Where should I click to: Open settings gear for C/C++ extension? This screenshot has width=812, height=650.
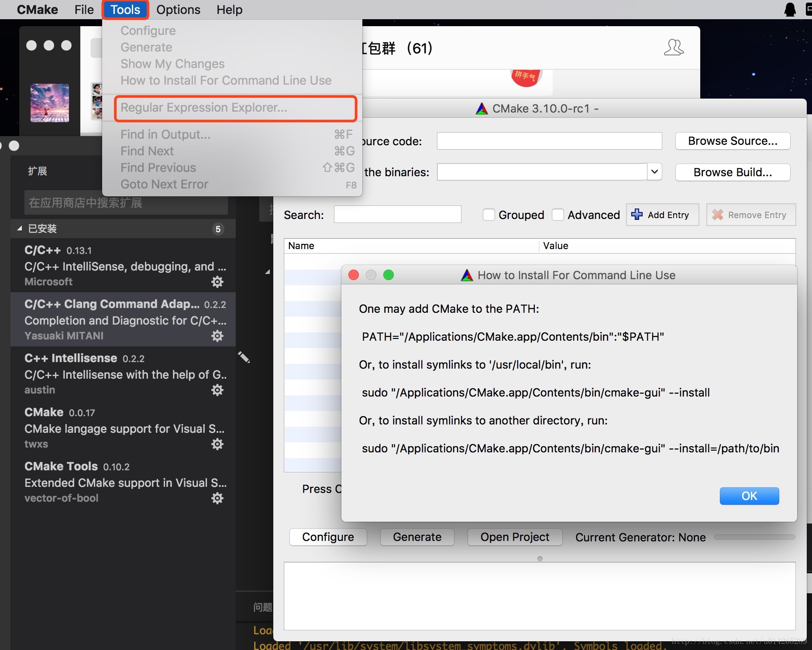pos(217,282)
